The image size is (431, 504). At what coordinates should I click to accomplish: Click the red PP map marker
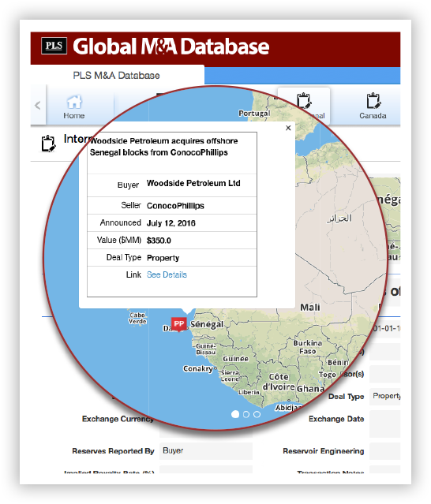(x=179, y=324)
